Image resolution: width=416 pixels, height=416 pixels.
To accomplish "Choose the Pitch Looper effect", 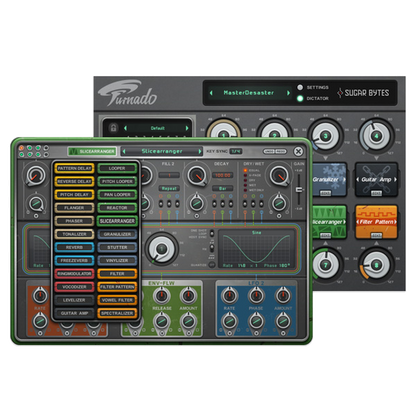I will click(117, 181).
